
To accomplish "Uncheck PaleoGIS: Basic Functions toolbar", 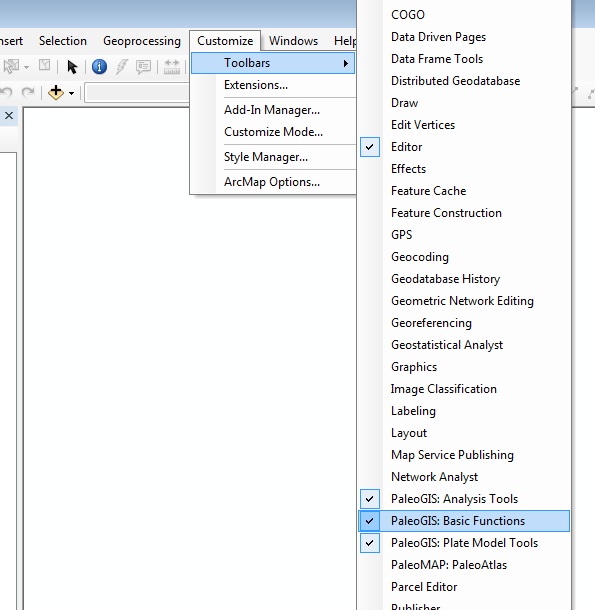I will [464, 521].
